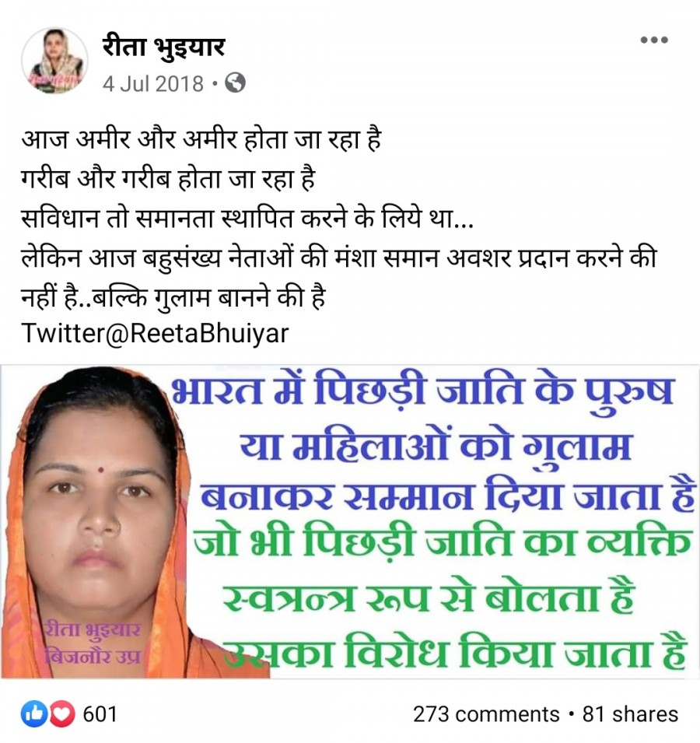Click the globe public privacy icon
Screen dimensions: 700x743
pyautogui.click(x=235, y=83)
